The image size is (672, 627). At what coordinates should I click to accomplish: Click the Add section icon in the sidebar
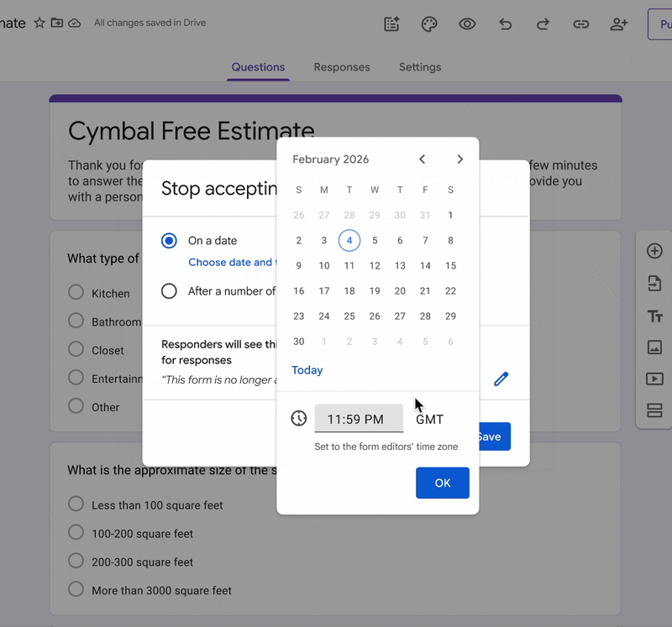[x=654, y=410]
